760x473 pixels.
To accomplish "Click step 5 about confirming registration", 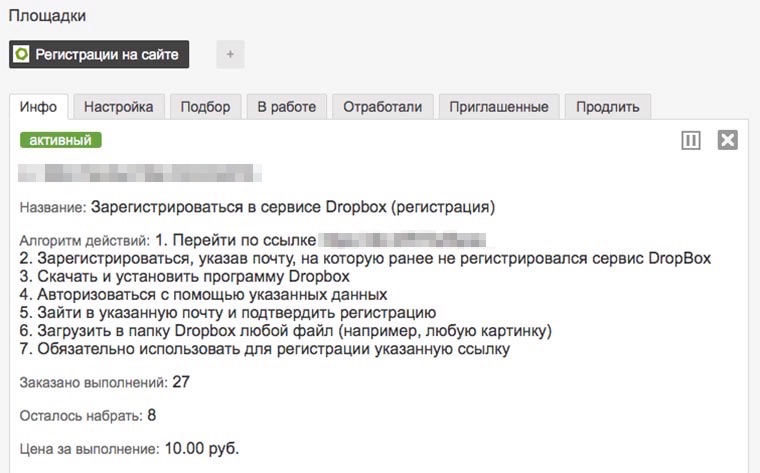I will click(227, 313).
